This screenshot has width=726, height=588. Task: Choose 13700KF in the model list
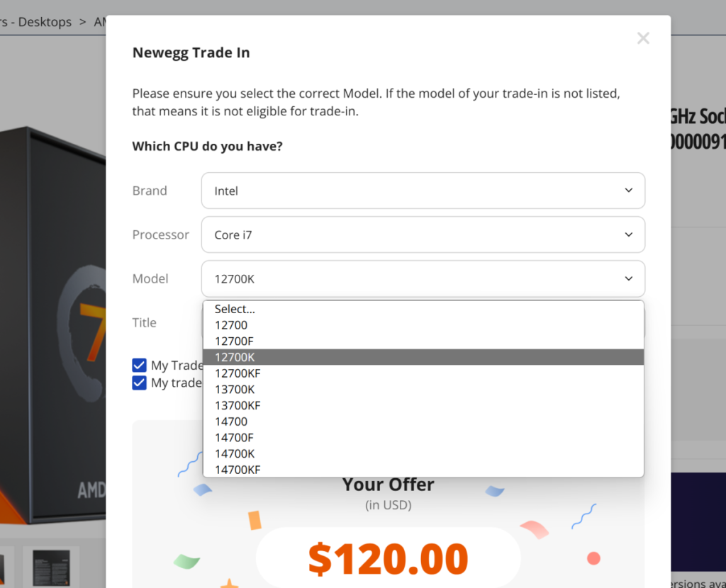pyautogui.click(x=423, y=405)
